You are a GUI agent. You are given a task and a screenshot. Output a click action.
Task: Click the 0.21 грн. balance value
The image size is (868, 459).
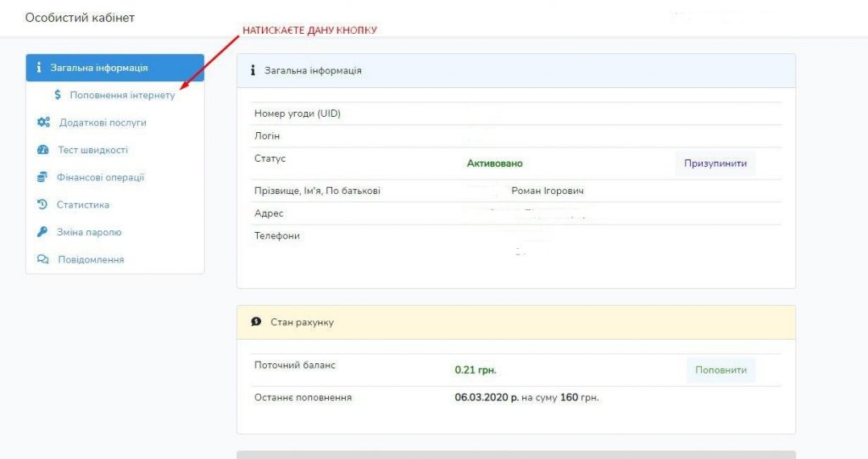[x=476, y=370]
